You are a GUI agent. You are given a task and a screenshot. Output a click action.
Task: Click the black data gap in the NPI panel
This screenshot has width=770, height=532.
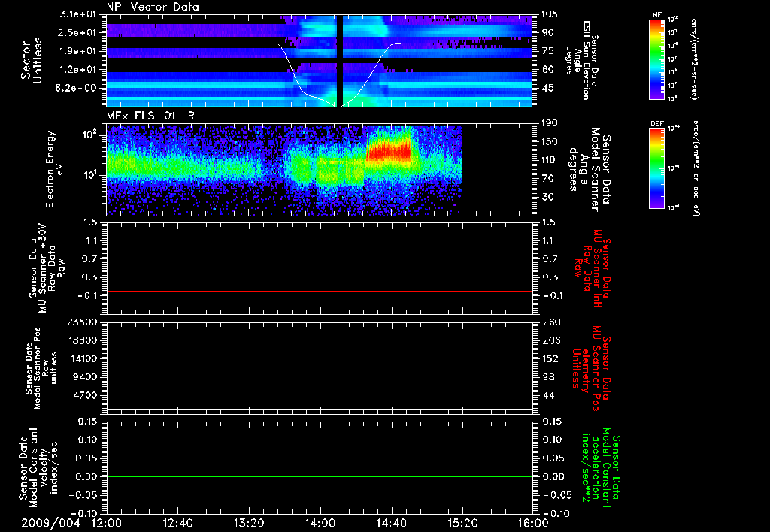click(339, 59)
